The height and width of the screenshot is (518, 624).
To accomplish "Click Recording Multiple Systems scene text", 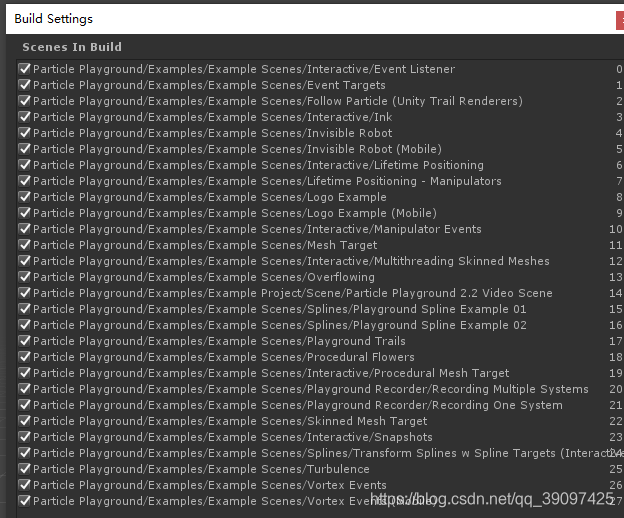I will [311, 389].
